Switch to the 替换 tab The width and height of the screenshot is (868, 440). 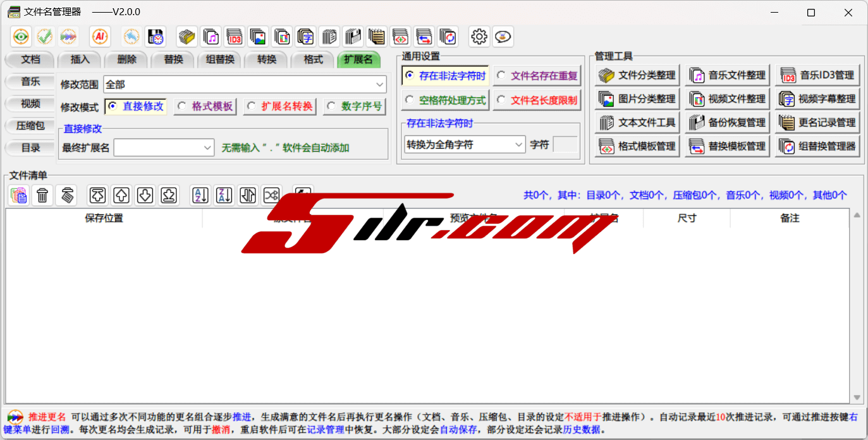pos(173,59)
